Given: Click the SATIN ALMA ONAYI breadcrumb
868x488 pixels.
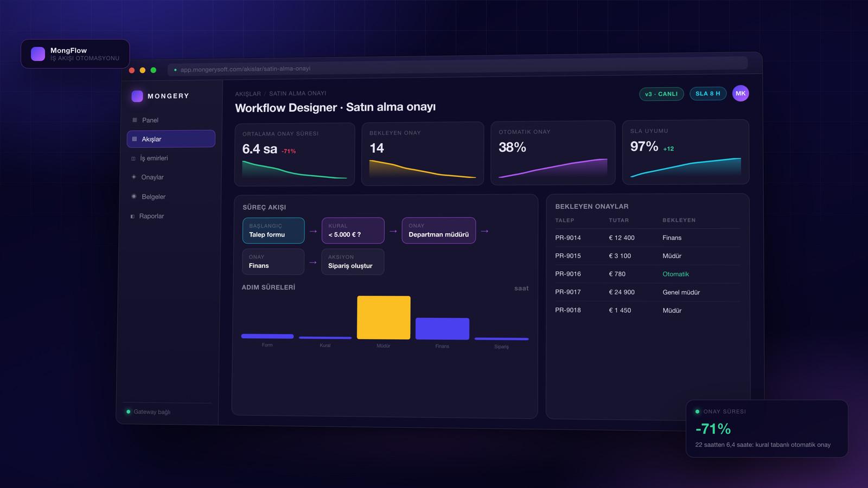Looking at the screenshot, I should 298,93.
